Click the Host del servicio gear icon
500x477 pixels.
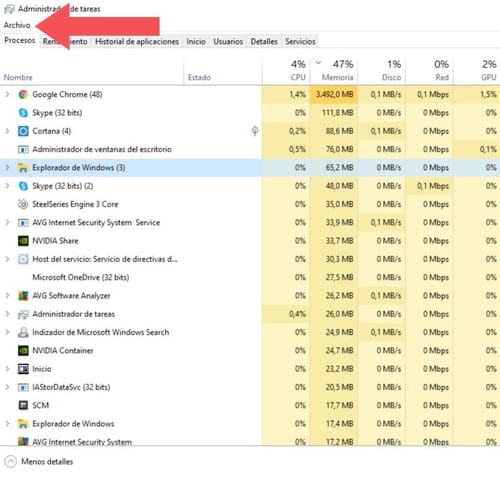point(23,259)
